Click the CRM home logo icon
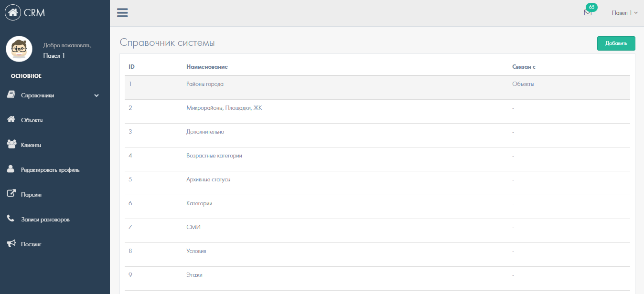The image size is (644, 294). 13,13
